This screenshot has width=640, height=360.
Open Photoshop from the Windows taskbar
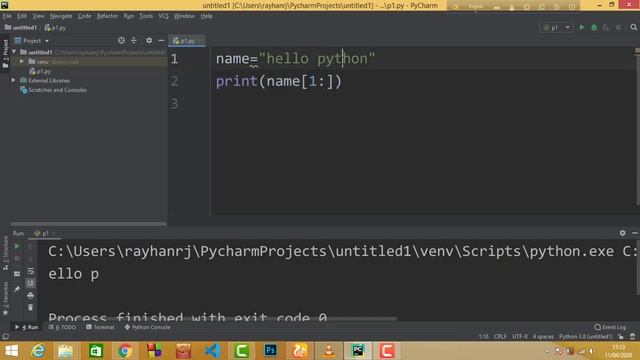pyautogui.click(x=270, y=351)
